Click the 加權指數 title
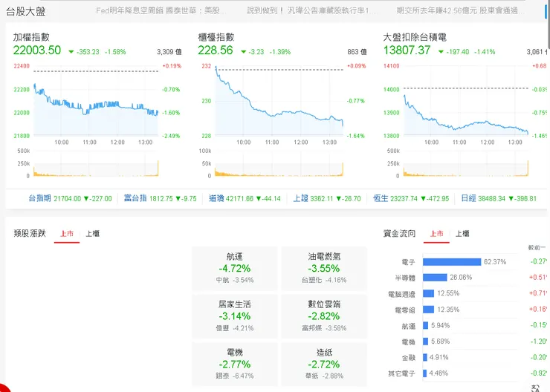The image size is (550, 392). (x=31, y=37)
